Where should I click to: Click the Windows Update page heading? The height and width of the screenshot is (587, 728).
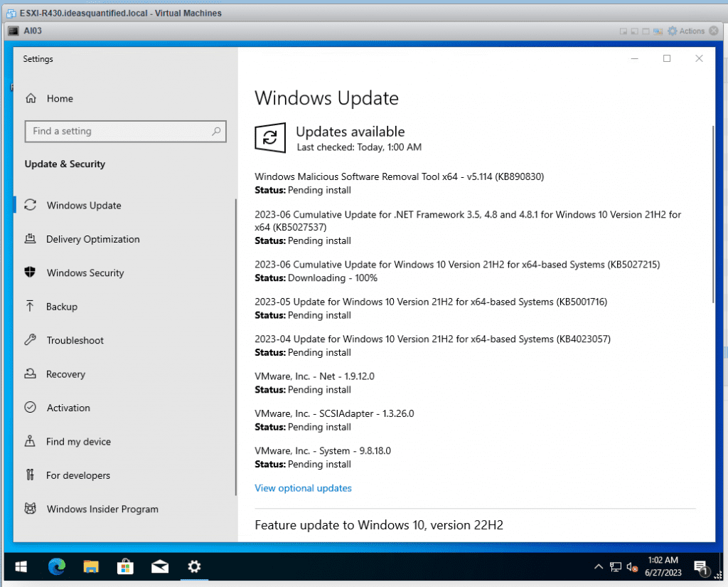click(326, 98)
